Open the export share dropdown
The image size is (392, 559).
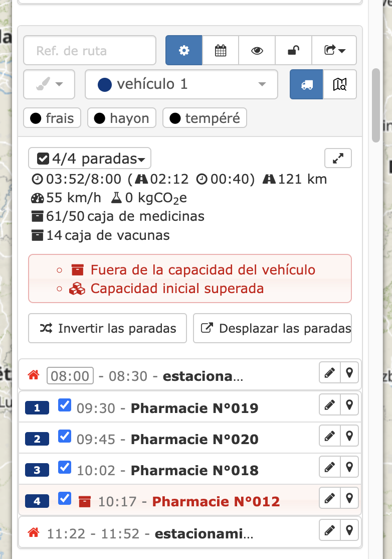click(334, 50)
